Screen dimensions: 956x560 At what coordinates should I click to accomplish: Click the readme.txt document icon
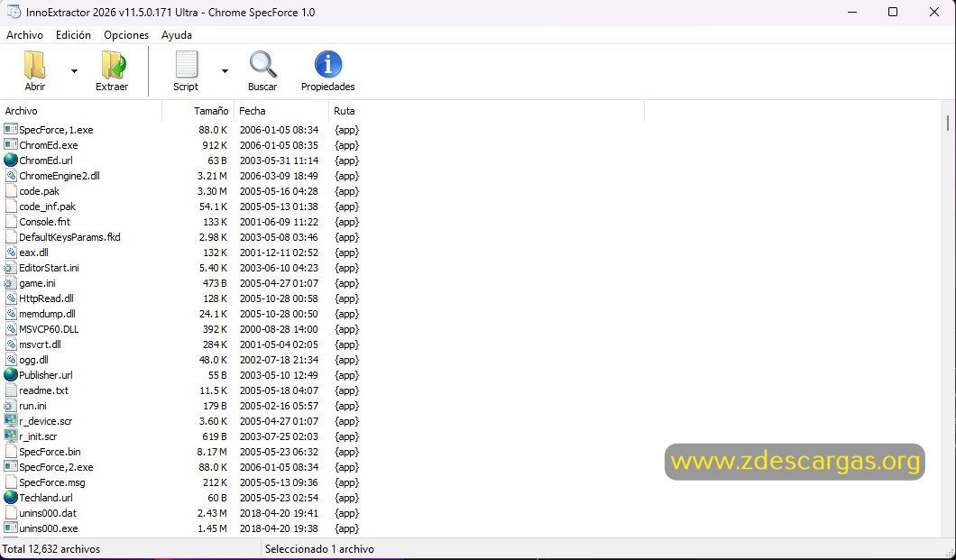(x=10, y=390)
